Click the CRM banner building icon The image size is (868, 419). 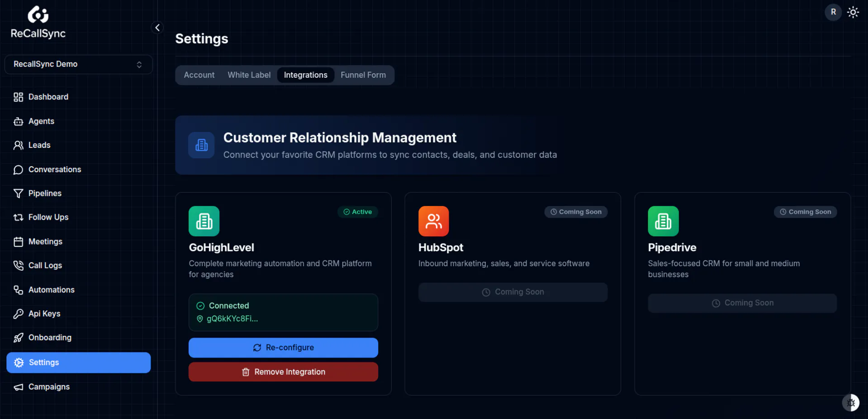point(201,145)
